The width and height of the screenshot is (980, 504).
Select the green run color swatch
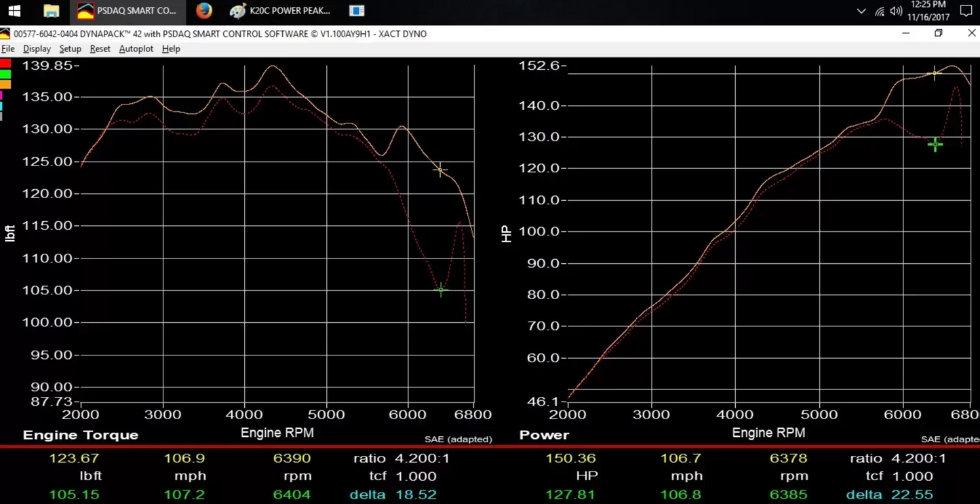(x=5, y=74)
